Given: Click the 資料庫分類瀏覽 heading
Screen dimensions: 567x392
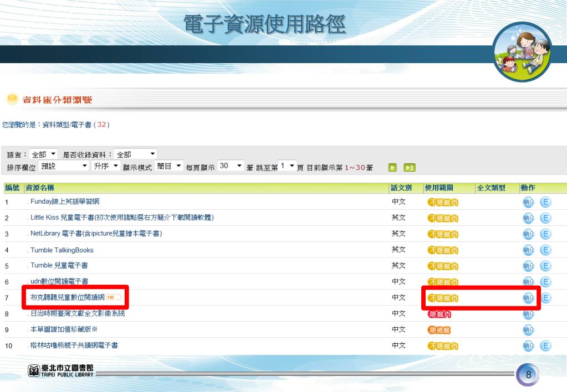Looking at the screenshot, I should (57, 100).
